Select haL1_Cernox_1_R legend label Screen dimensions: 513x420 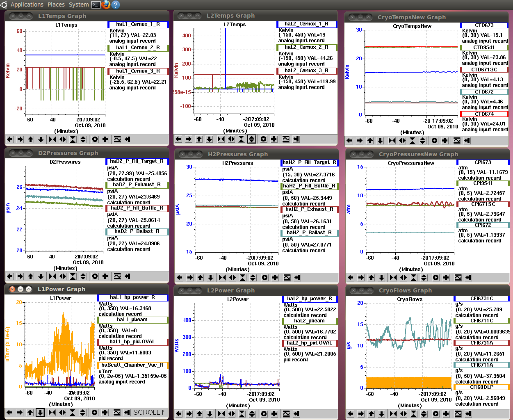(x=138, y=25)
